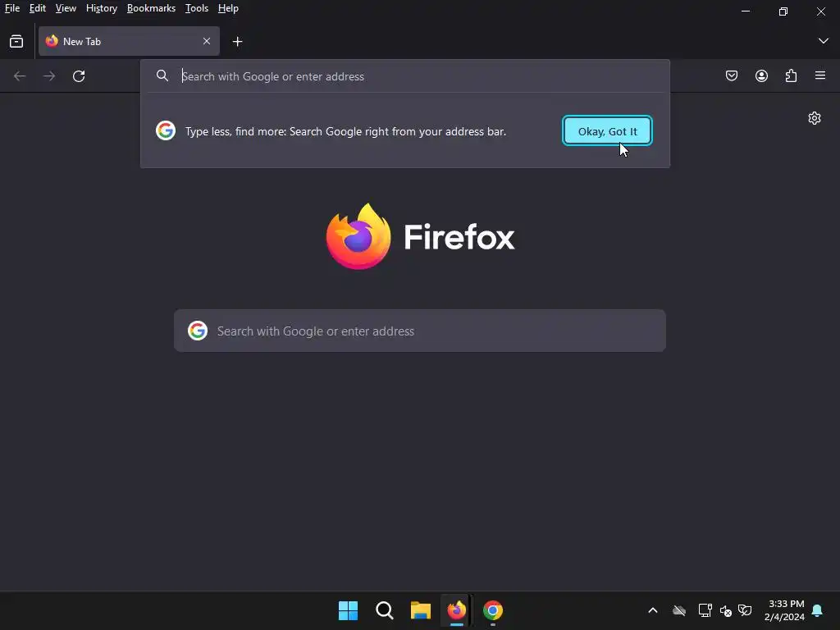Expand the list all tabs chevron
This screenshot has height=630, width=840.
[x=823, y=41]
